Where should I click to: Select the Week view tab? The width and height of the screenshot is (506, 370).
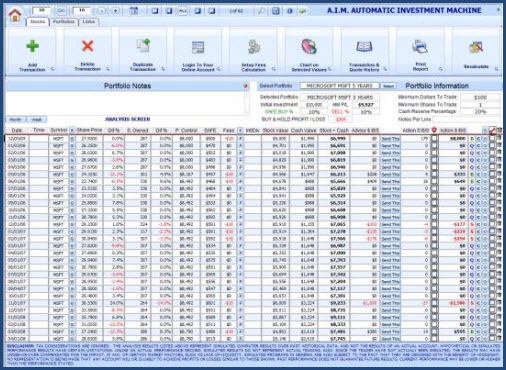coord(36,119)
